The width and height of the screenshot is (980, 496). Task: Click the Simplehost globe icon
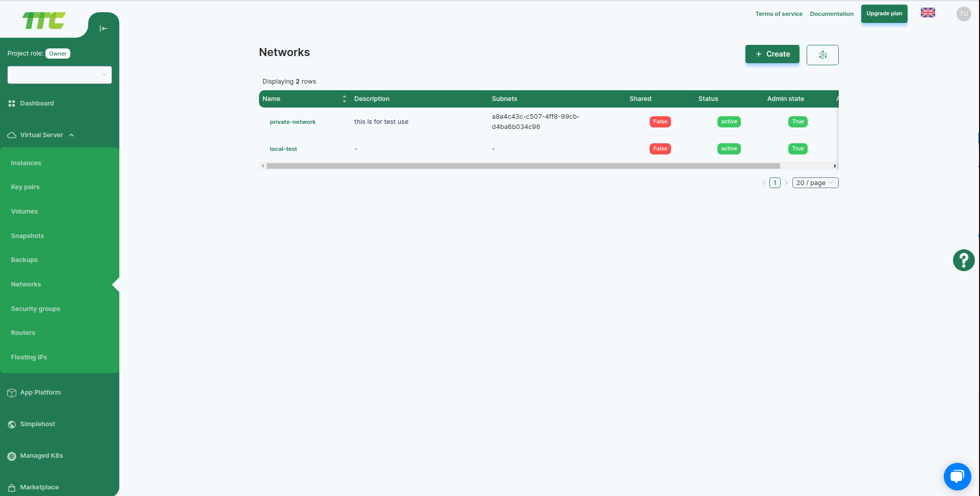tap(12, 425)
